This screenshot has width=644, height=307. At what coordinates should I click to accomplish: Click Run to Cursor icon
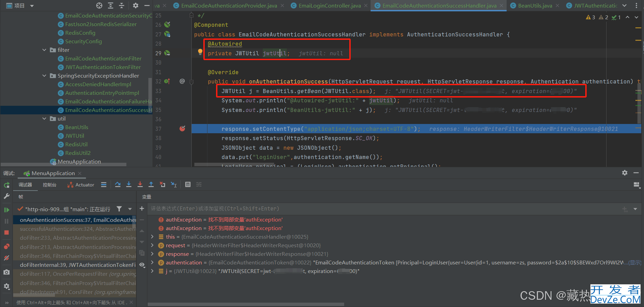point(174,184)
